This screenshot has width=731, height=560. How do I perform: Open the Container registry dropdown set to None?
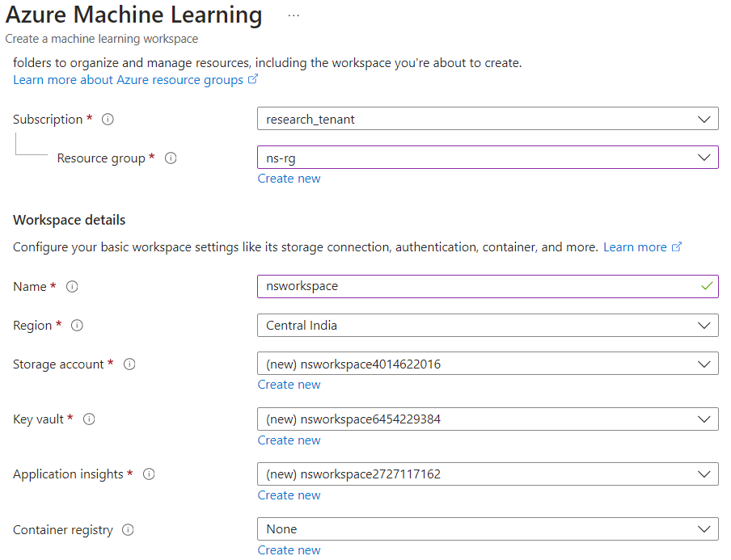pos(487,529)
